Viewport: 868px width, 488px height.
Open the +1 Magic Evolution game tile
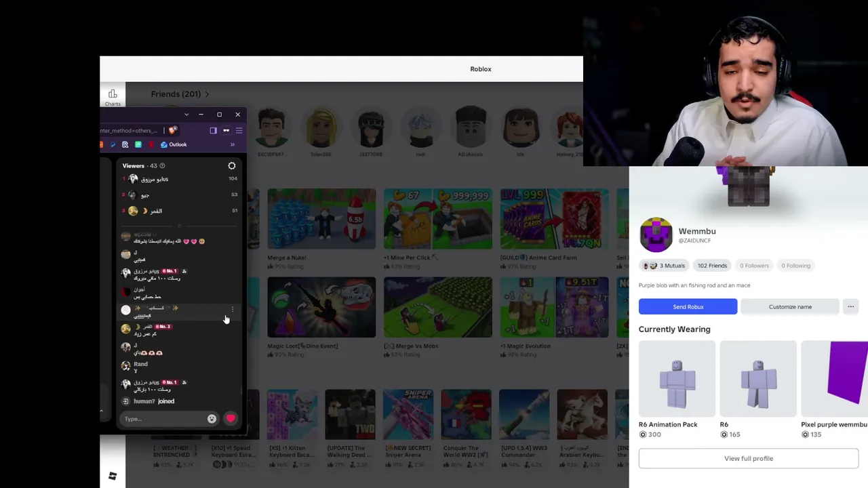[555, 308]
